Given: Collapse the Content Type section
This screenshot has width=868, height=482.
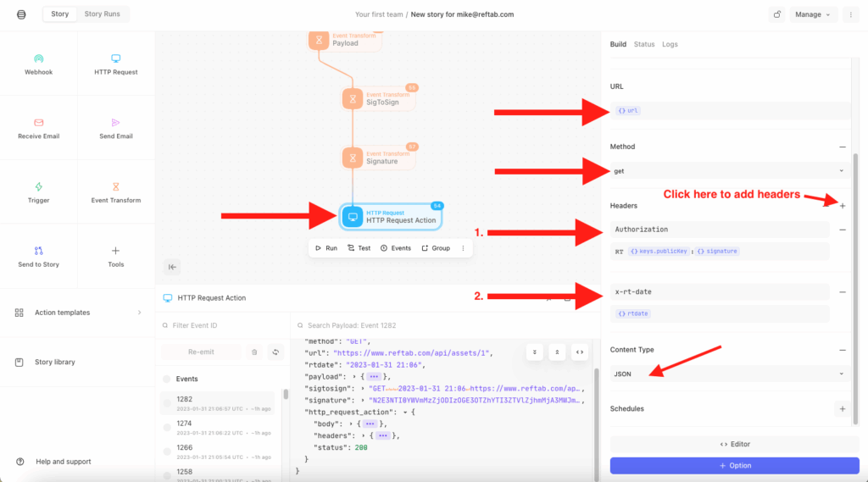Looking at the screenshot, I should [843, 350].
